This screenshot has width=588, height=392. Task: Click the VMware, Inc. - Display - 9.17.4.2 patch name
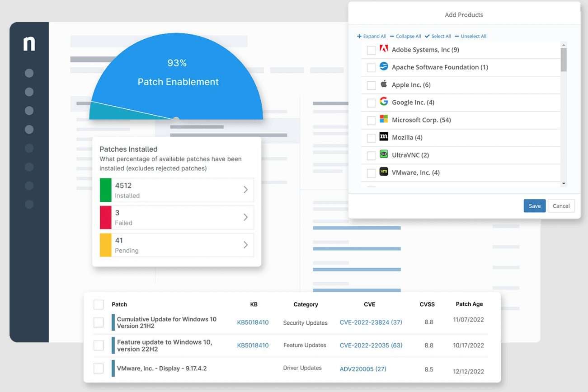point(162,369)
